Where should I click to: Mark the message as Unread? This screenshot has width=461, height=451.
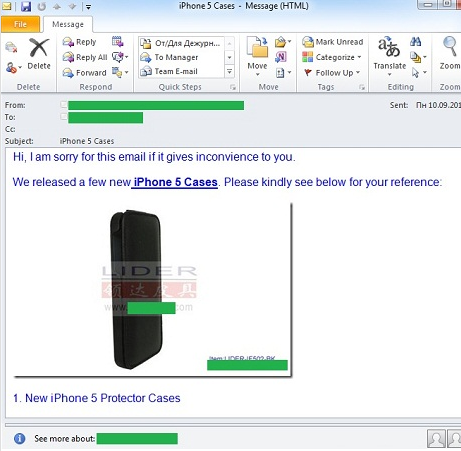pyautogui.click(x=333, y=42)
